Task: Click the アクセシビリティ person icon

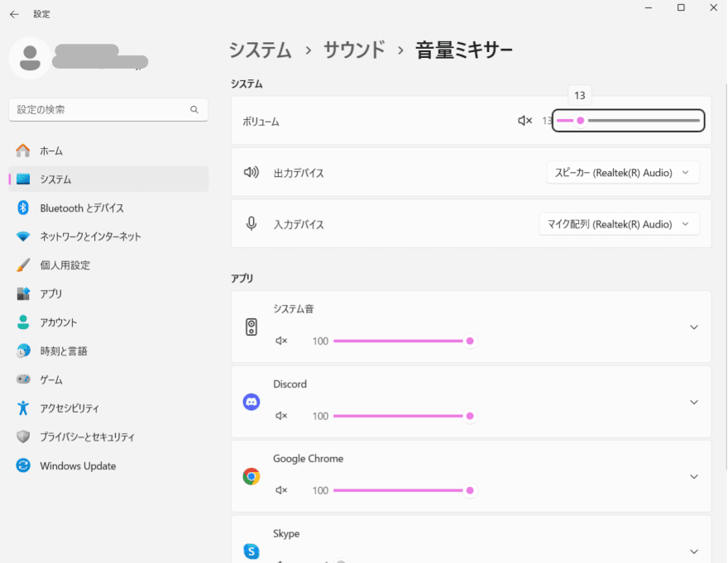Action: (23, 408)
